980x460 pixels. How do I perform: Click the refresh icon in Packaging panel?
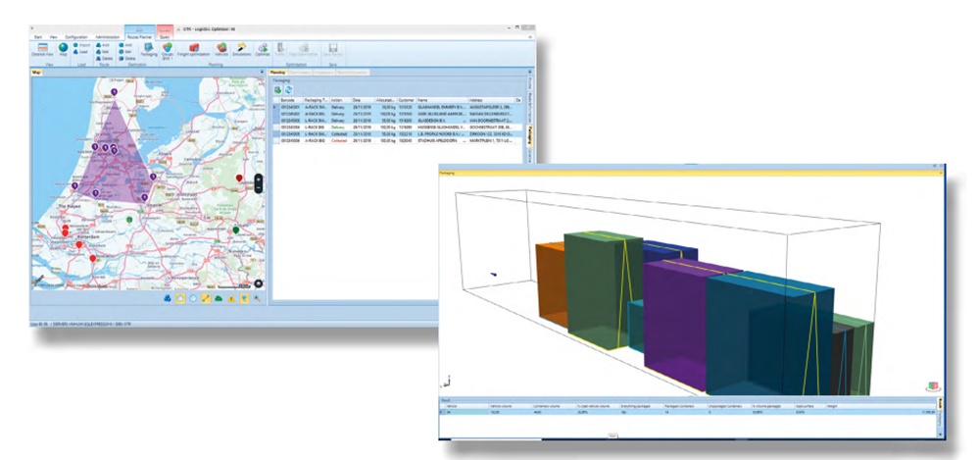(x=289, y=90)
